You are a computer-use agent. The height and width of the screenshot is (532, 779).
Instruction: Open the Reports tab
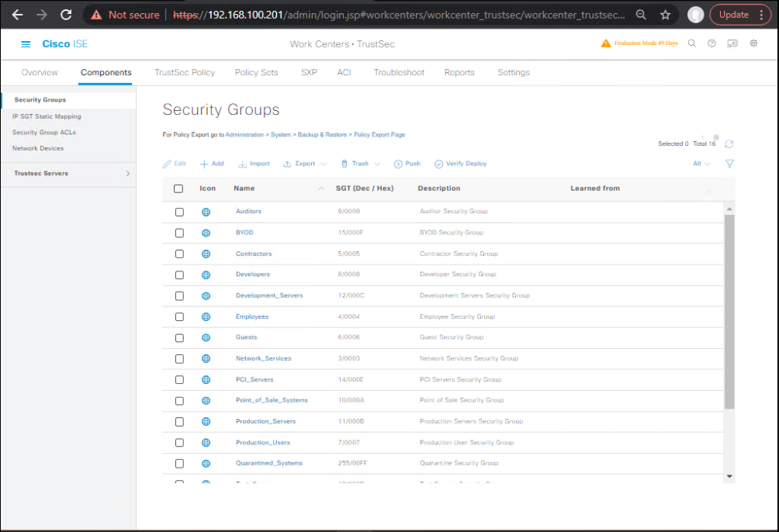click(x=459, y=73)
